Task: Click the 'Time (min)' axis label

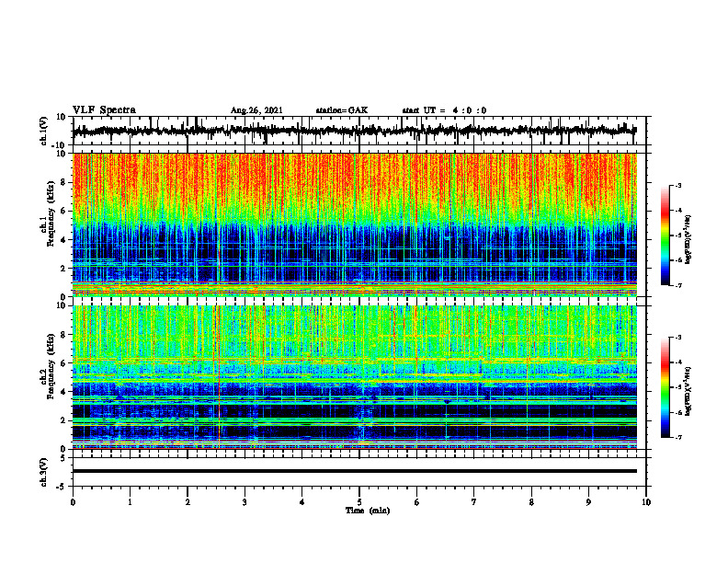Action: pyautogui.click(x=368, y=511)
